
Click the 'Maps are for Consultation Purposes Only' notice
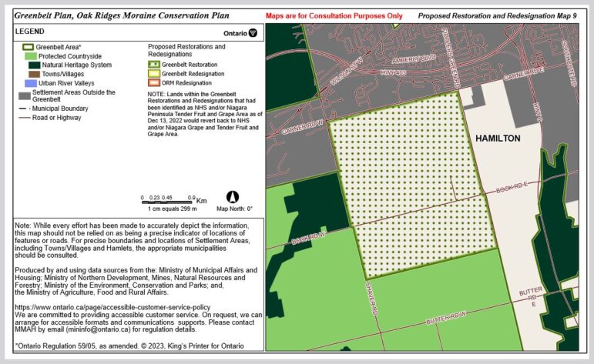[x=334, y=16]
